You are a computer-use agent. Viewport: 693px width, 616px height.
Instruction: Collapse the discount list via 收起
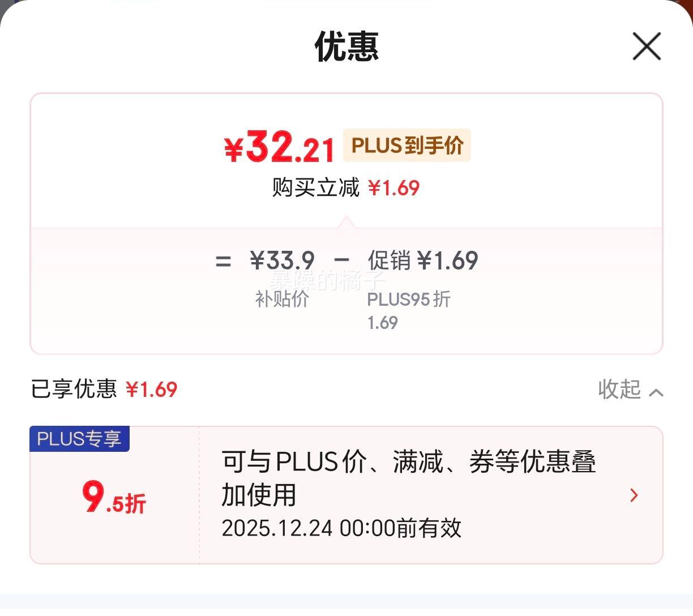(619, 390)
